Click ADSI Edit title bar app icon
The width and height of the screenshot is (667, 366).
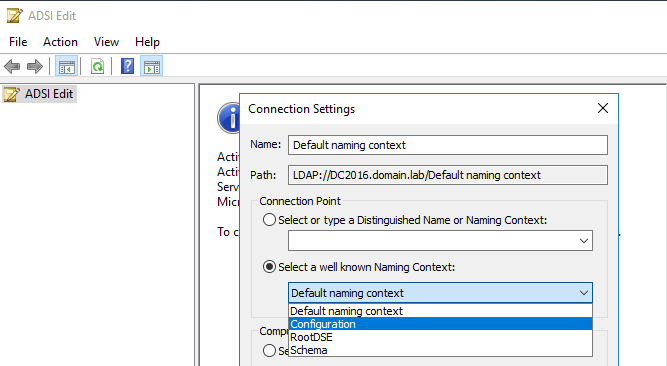coord(14,16)
